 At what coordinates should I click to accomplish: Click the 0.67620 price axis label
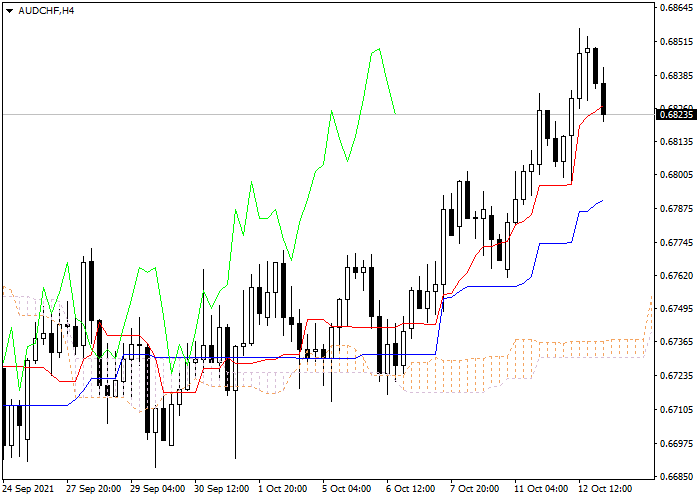677,275
